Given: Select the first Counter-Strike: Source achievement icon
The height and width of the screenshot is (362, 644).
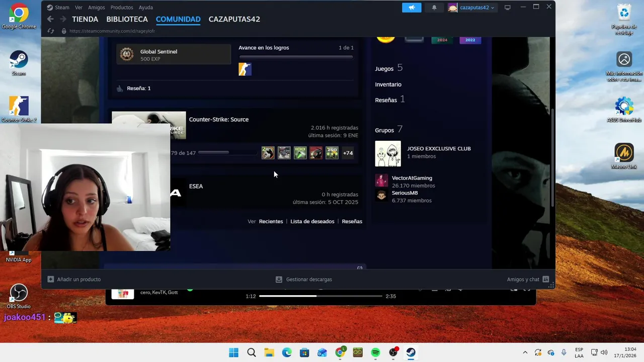Looking at the screenshot, I should coord(268,153).
